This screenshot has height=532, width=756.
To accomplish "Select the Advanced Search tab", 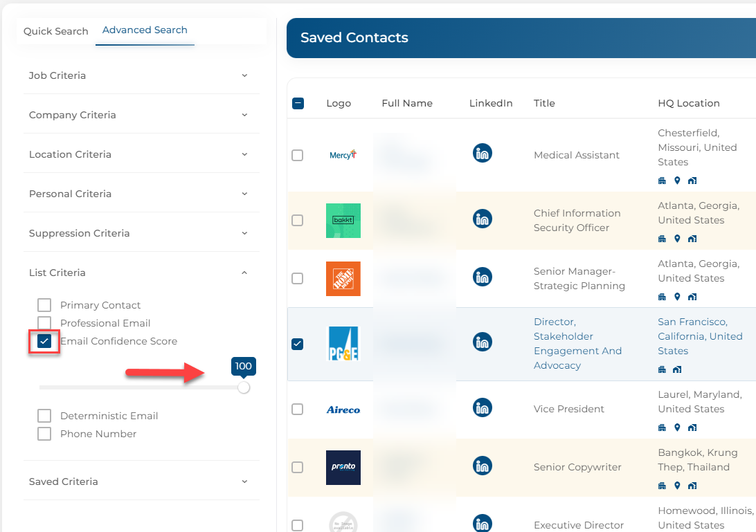I will [145, 30].
